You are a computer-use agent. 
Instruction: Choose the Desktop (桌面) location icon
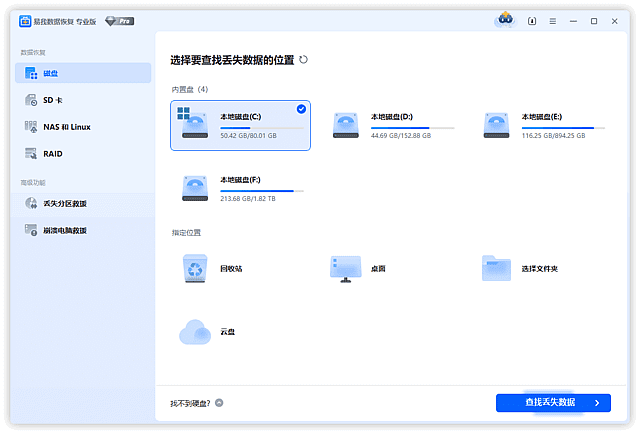346,268
